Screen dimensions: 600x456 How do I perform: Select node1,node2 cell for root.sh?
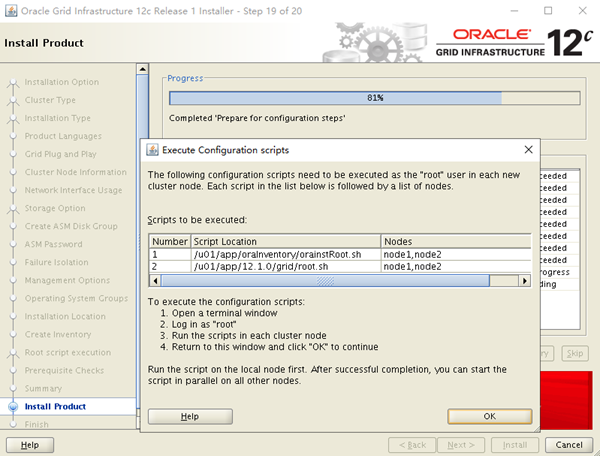tap(456, 266)
